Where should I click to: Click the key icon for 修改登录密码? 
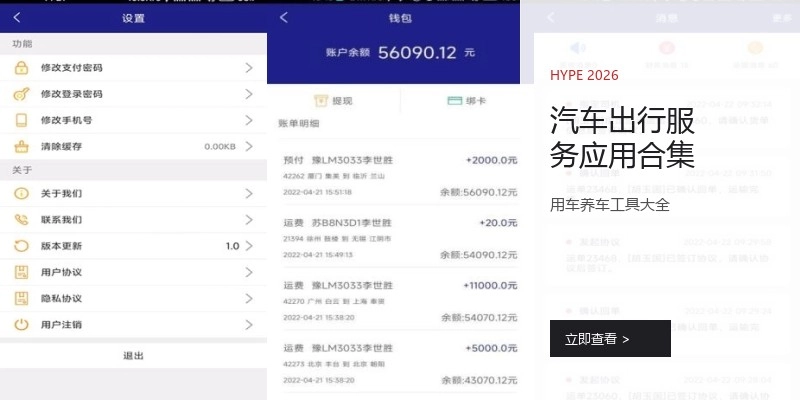point(21,94)
